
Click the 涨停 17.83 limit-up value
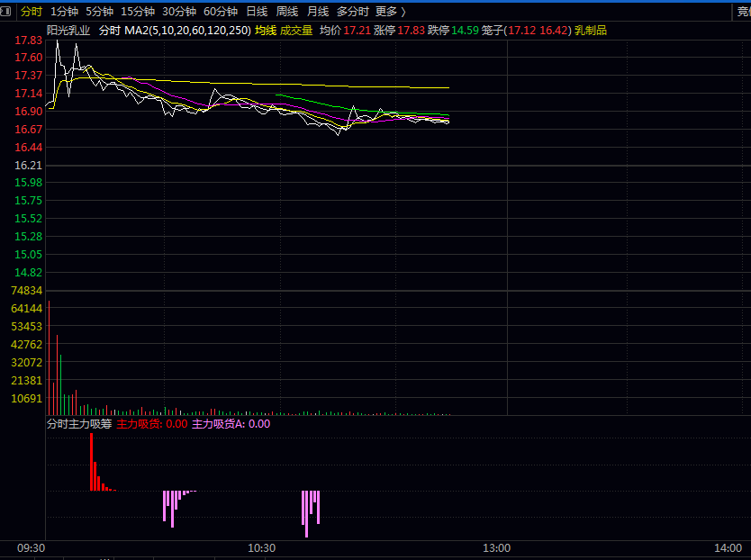tap(400, 31)
